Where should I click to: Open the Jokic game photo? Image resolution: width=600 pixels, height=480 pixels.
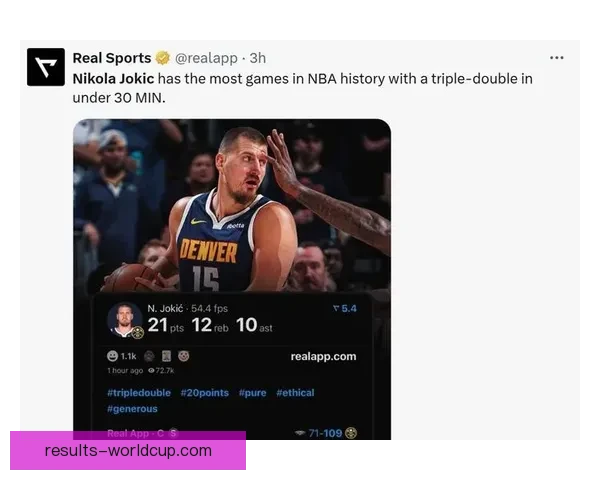(232, 206)
